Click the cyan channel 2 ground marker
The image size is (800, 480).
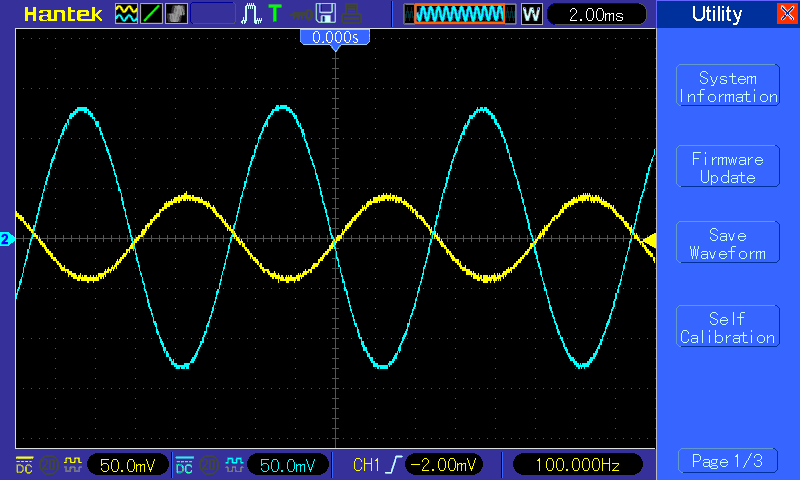point(6,239)
